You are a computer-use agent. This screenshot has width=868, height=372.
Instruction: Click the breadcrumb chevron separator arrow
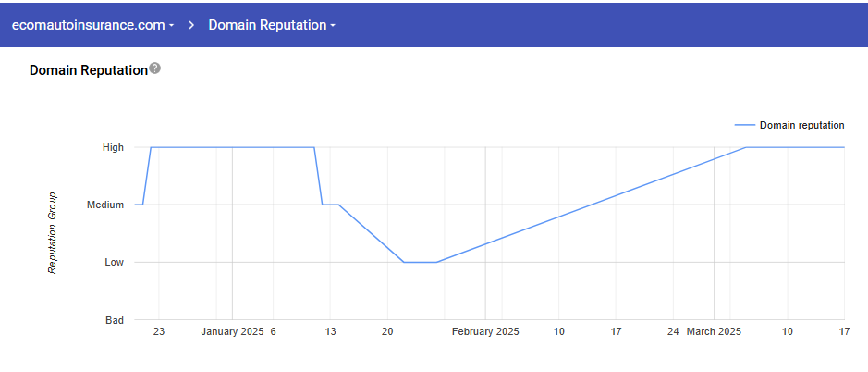[191, 25]
